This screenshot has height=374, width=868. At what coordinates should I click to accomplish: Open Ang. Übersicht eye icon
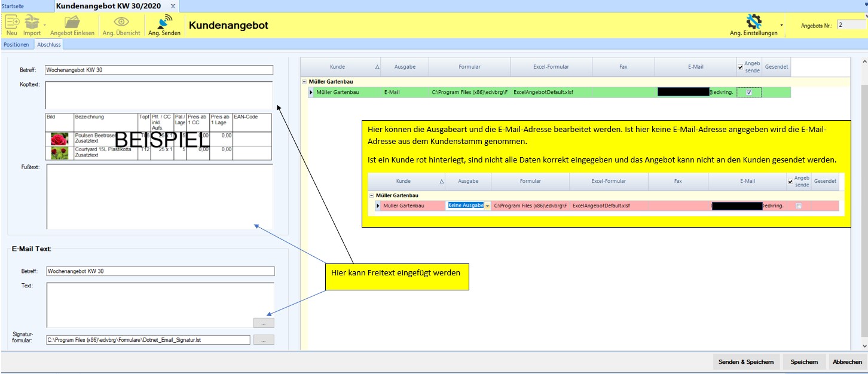click(x=121, y=22)
